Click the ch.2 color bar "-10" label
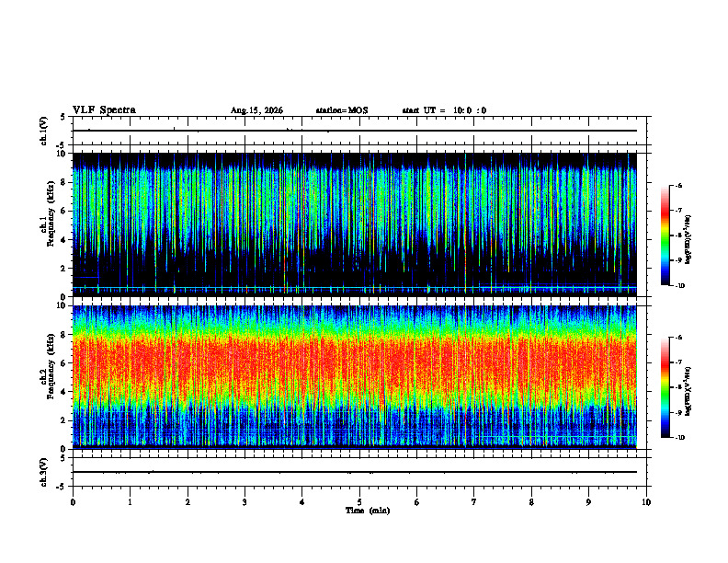This screenshot has width=728, height=563. pyautogui.click(x=679, y=438)
